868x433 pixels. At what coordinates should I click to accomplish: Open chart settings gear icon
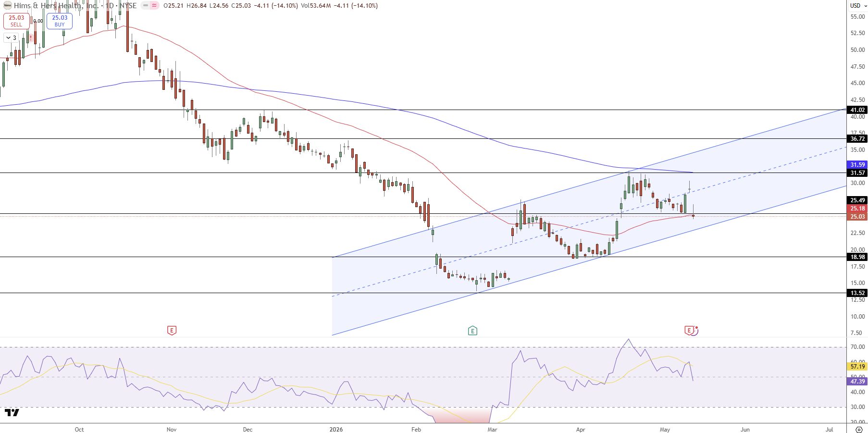858,429
